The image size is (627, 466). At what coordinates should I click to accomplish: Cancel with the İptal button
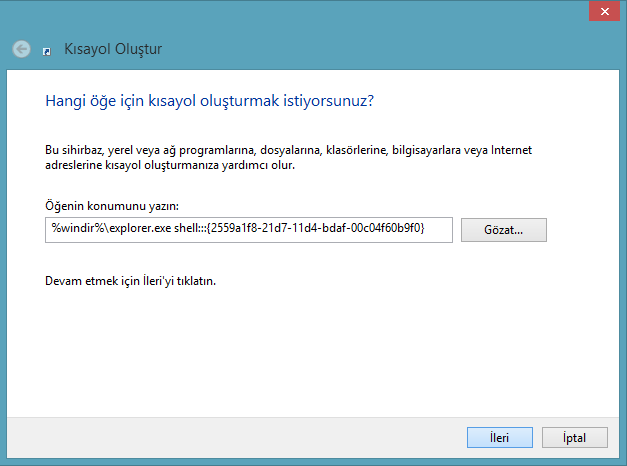coord(575,438)
